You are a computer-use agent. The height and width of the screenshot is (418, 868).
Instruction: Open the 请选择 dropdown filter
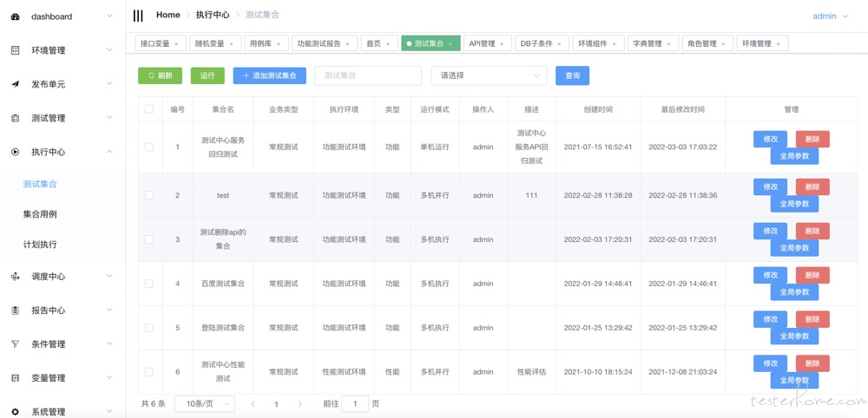click(x=489, y=75)
